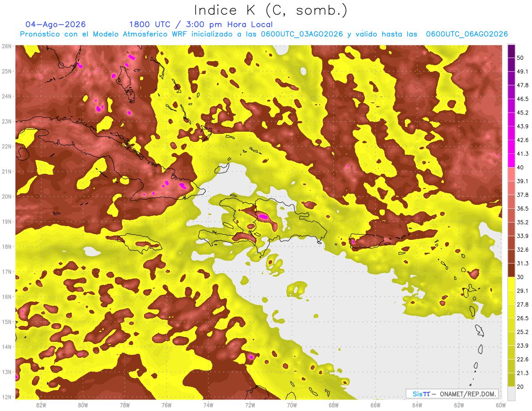This screenshot has width=532, height=411.
Task: Click the colorbar value '22.6'
Action: pos(522,360)
